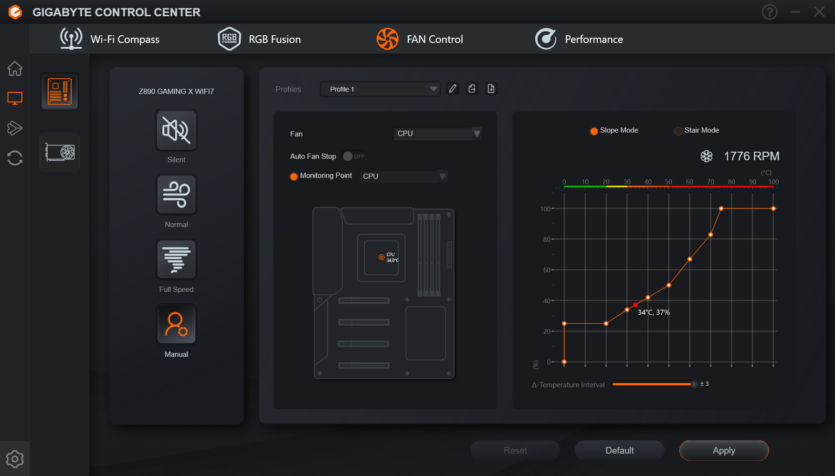Open the Home sidebar icon
Screen dimensions: 835x476
14,68
